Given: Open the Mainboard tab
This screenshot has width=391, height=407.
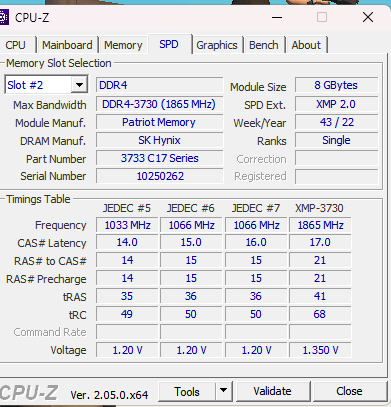Looking at the screenshot, I should 67,45.
